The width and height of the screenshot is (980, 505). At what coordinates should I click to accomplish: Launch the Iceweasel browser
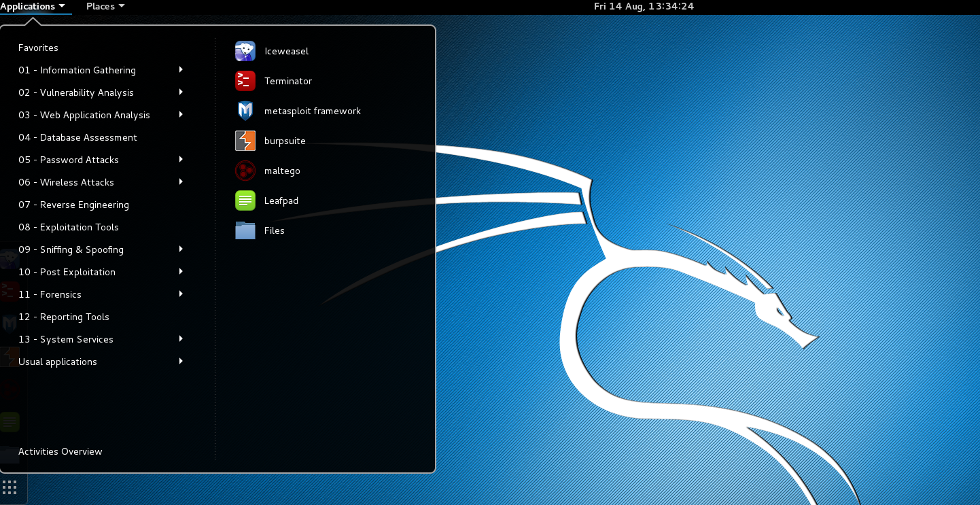(x=285, y=51)
